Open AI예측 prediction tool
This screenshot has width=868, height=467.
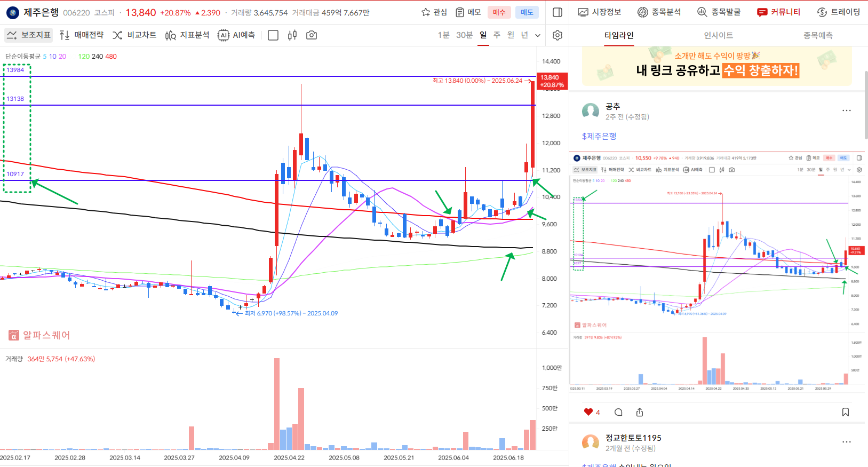pyautogui.click(x=236, y=35)
